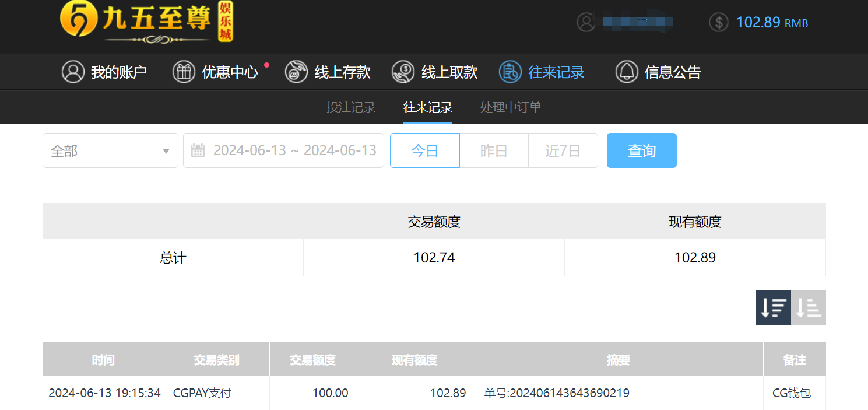Expand the date range selector
Screen dimensions: 868x410
283,150
